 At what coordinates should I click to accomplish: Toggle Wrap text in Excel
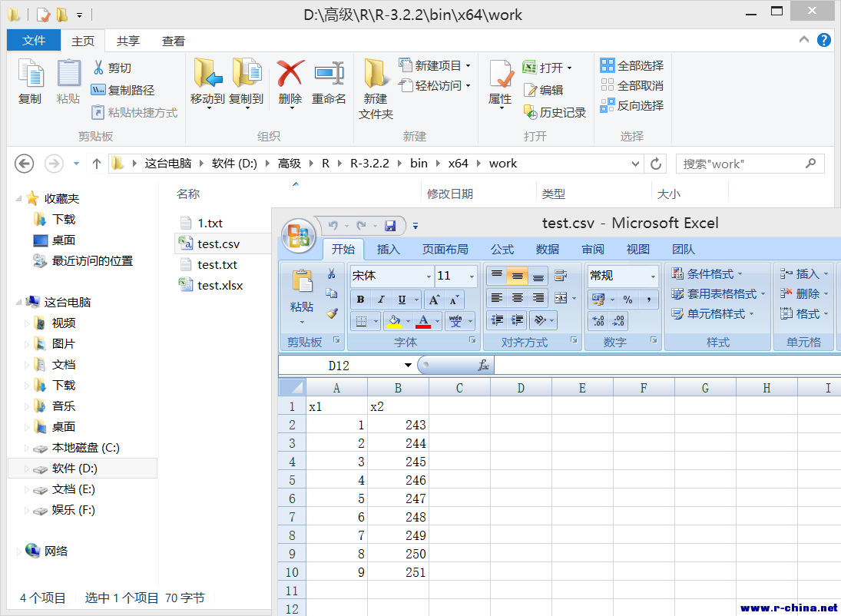pyautogui.click(x=561, y=276)
